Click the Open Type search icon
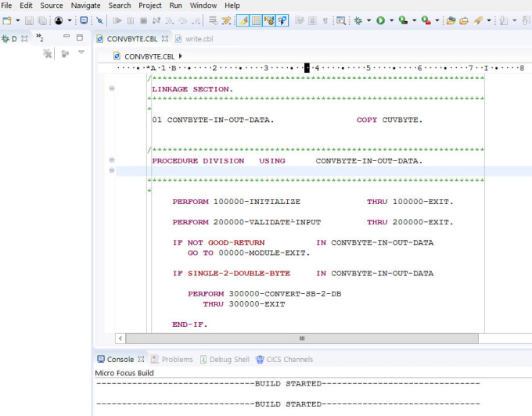532x416 pixels. point(341,20)
